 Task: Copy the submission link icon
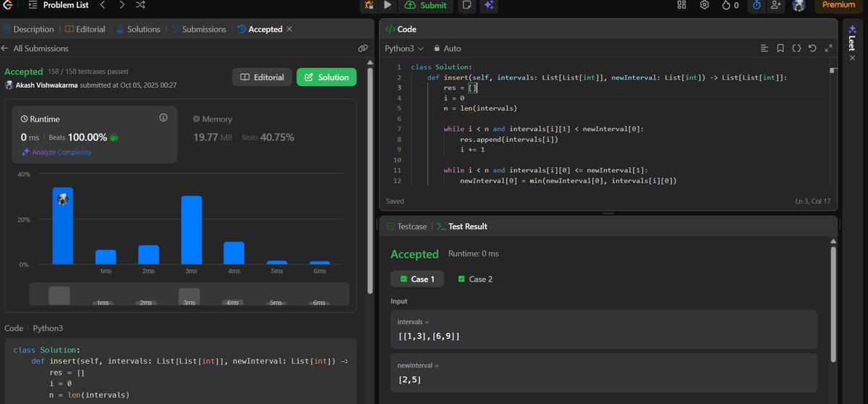363,49
